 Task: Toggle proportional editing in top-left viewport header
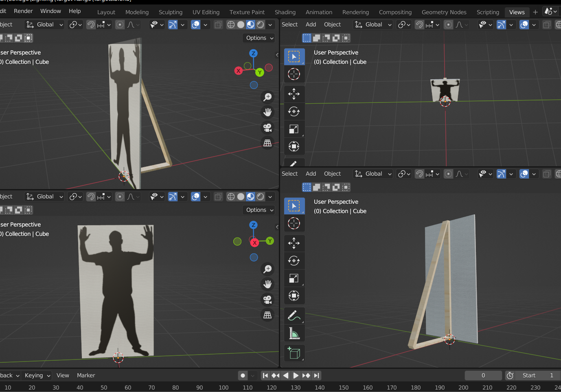pos(120,25)
